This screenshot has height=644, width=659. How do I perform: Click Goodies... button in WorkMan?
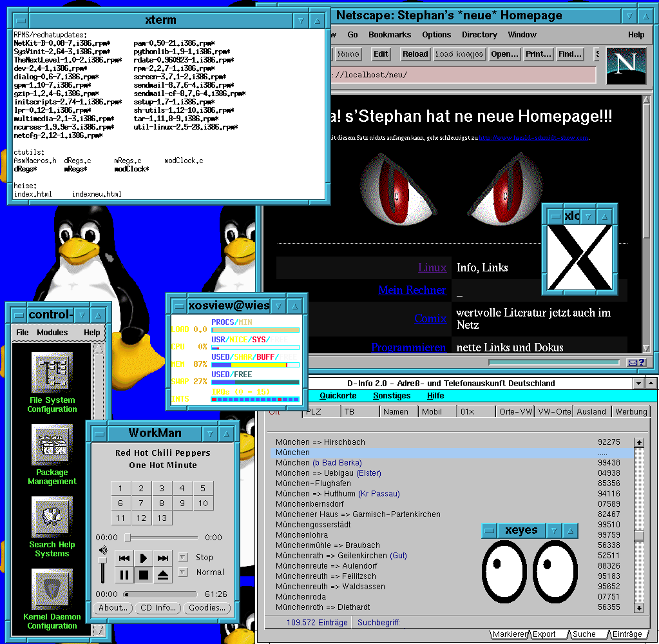point(207,608)
